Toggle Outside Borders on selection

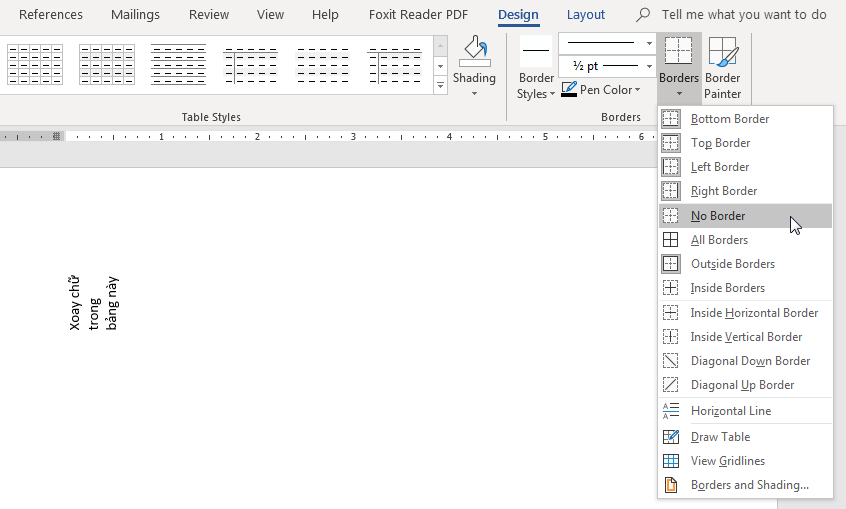click(732, 264)
